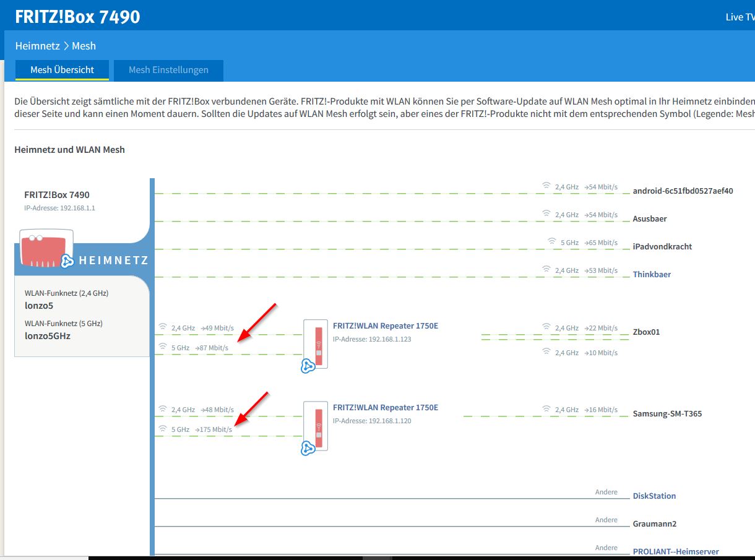Open the PROLIANT--Heimserver link
This screenshot has height=560, width=755.
[675, 551]
